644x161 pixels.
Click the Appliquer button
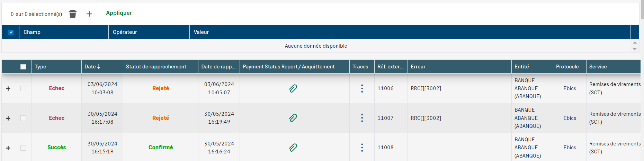pyautogui.click(x=119, y=13)
